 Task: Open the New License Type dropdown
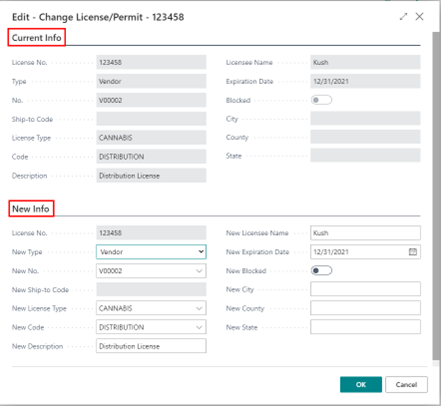[x=151, y=308]
